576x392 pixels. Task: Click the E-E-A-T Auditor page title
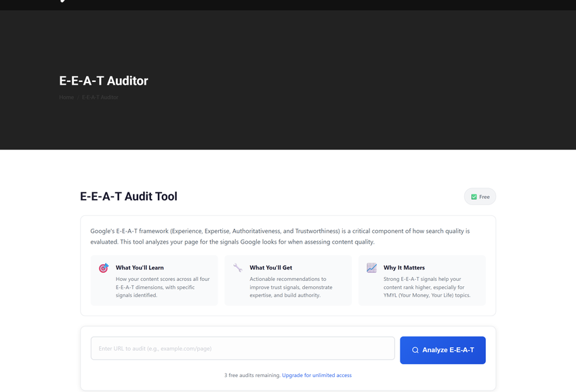point(104,81)
